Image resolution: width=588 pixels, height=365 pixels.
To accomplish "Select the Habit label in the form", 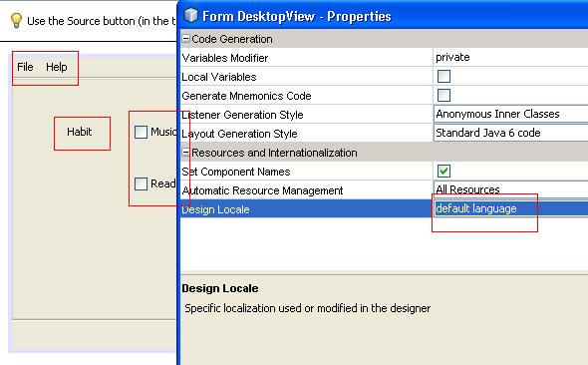I will 79,132.
